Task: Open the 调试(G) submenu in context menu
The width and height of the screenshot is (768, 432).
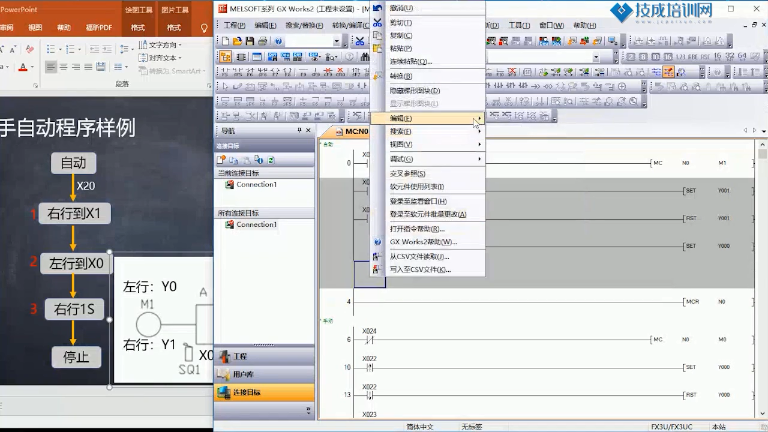Action: (428, 159)
